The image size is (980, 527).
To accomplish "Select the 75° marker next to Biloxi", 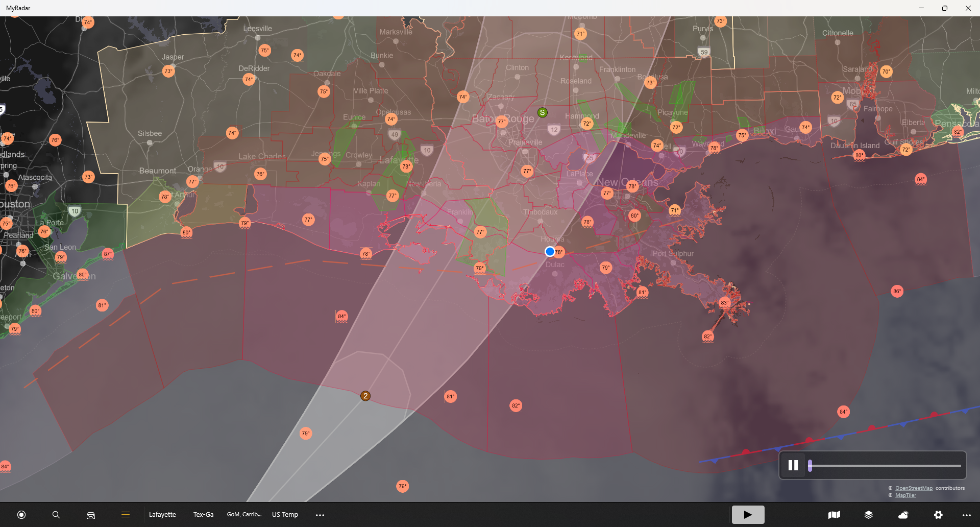I will point(742,135).
